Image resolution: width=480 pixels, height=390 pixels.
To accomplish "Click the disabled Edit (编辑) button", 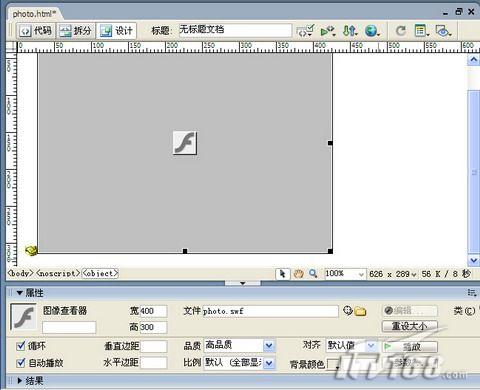I will pos(410,311).
